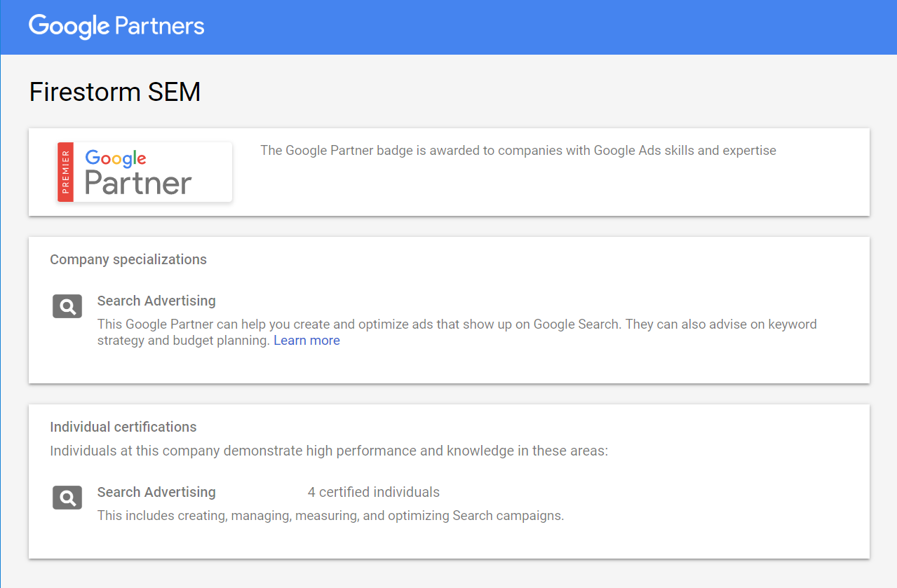Viewport: 897px width, 588px height.
Task: Click the multicolored Google wordmark in badge
Action: [116, 158]
